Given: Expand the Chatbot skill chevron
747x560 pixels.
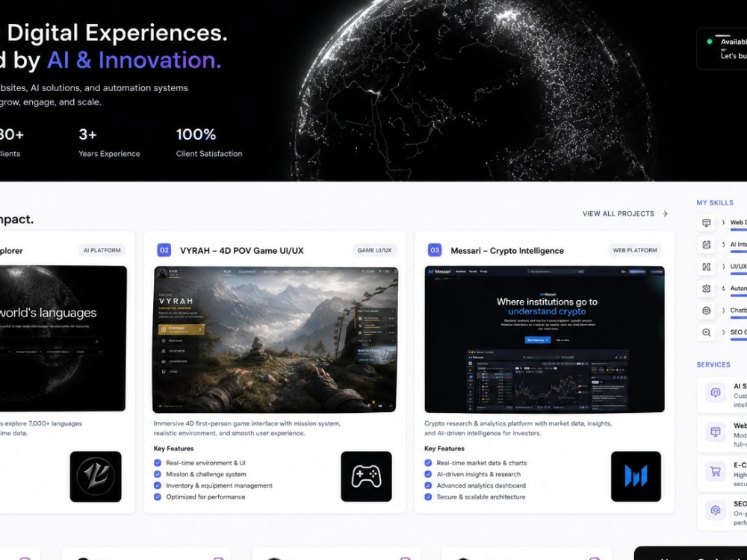Looking at the screenshot, I should 723,311.
